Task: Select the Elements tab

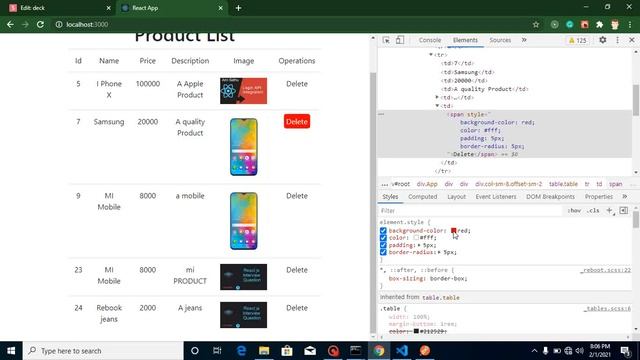Action: (465, 40)
